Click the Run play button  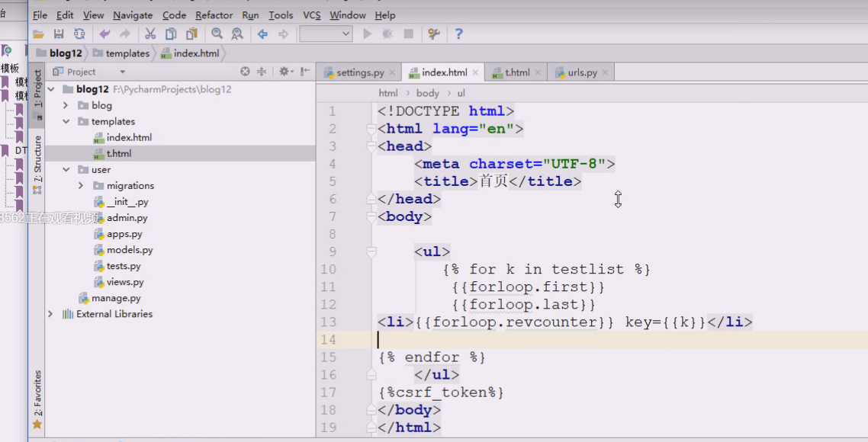[367, 34]
